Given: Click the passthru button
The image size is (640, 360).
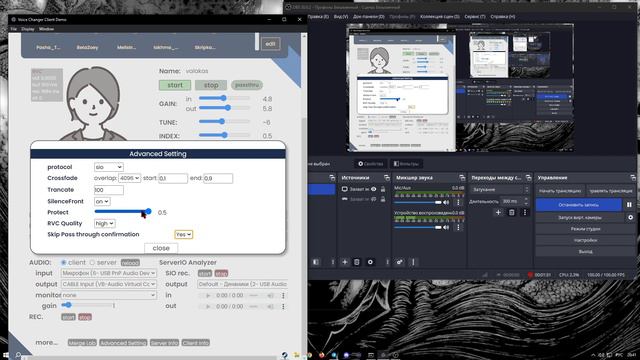Looking at the screenshot, I should [x=247, y=85].
